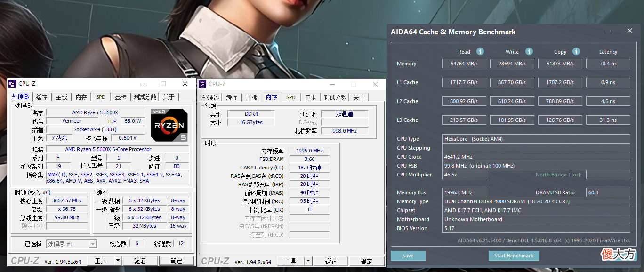Minimize the AIDA64 benchmark window
Image resolution: width=644 pixels, height=272 pixels.
pos(609,31)
